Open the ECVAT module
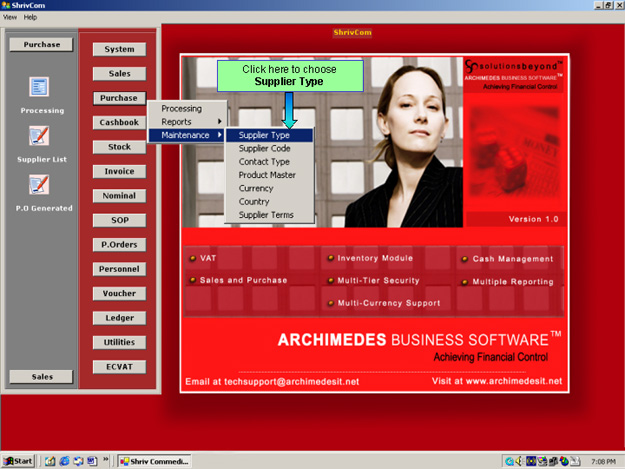625x469 pixels. click(x=119, y=367)
